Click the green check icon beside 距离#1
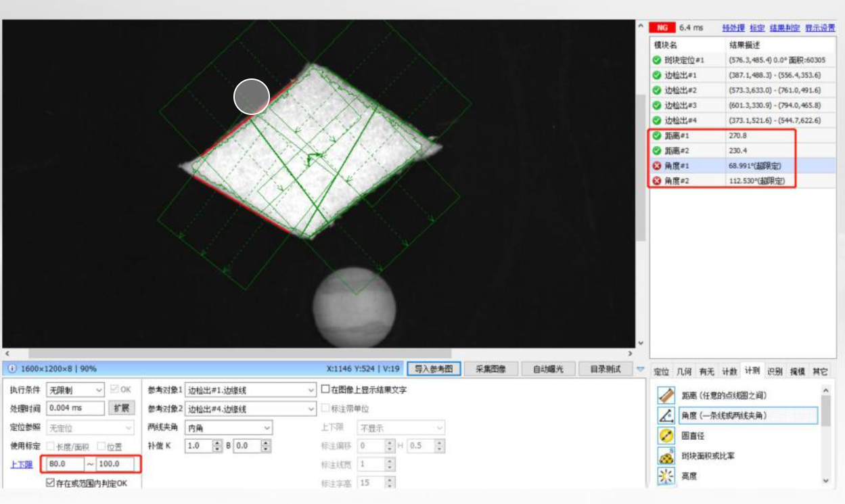The width and height of the screenshot is (845, 504). click(x=657, y=135)
